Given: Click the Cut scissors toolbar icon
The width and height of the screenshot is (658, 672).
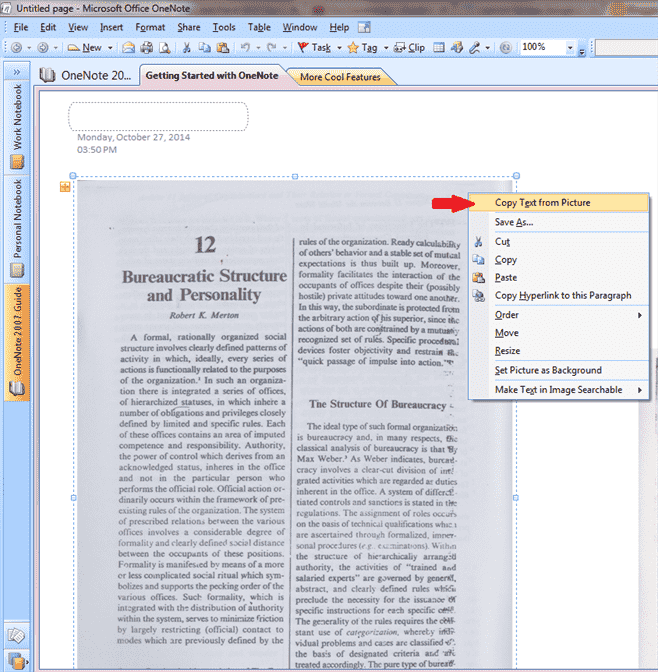Looking at the screenshot, I should point(186,48).
